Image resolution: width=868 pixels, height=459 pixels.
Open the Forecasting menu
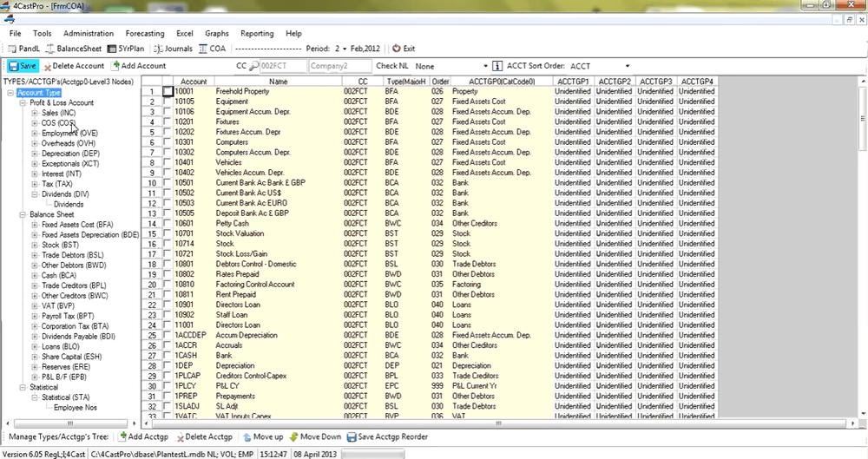pyautogui.click(x=145, y=33)
